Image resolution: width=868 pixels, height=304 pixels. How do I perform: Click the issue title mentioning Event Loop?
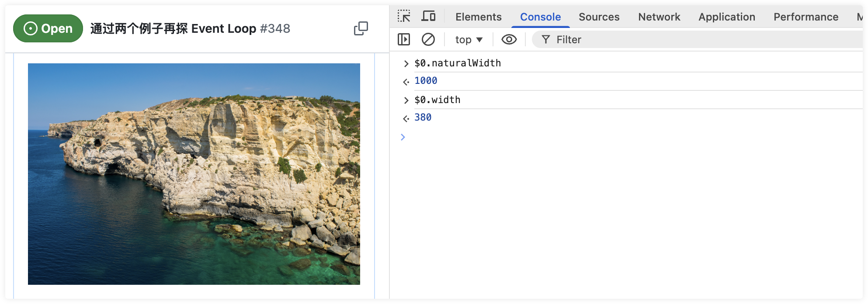(190, 29)
